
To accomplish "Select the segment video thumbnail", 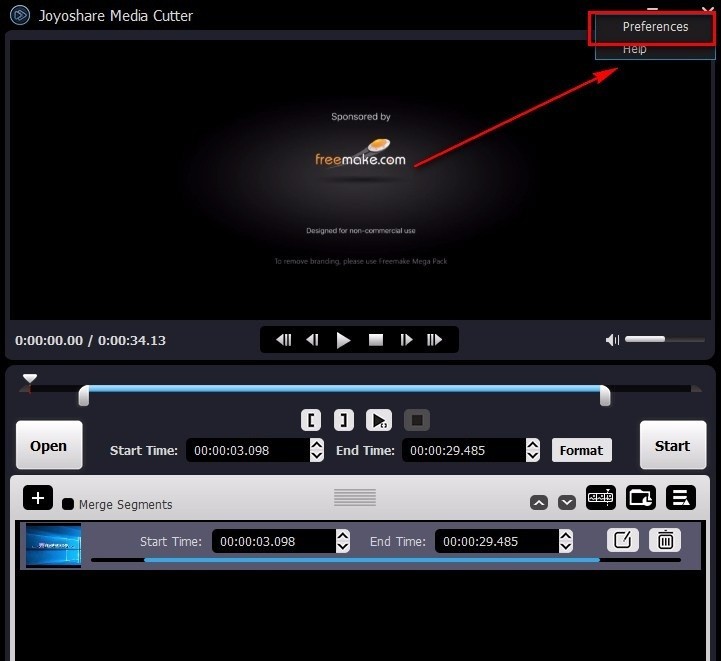I will [53, 546].
